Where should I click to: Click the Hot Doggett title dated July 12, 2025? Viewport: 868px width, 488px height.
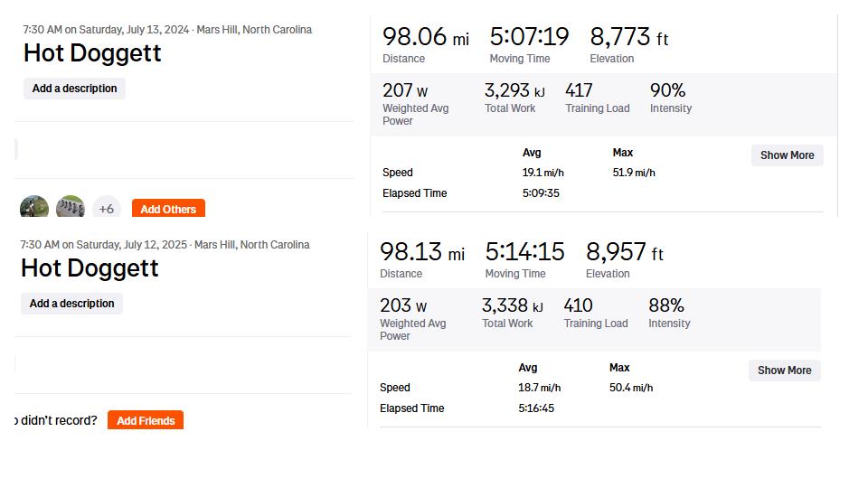point(90,268)
